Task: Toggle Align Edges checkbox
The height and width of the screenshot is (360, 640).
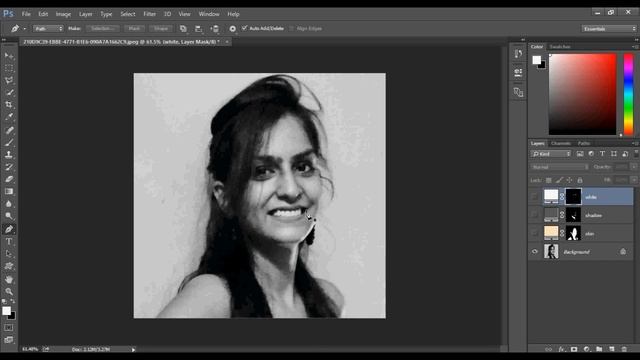Action: pyautogui.click(x=291, y=29)
